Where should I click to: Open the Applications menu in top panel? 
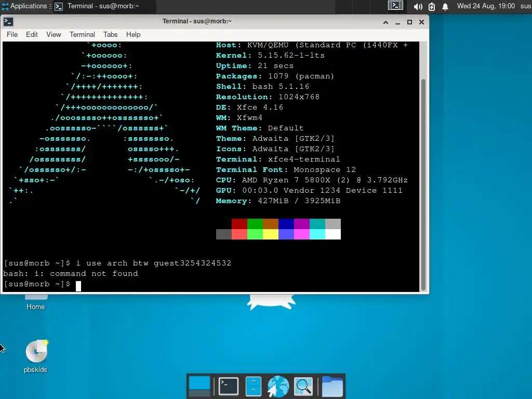(24, 6)
